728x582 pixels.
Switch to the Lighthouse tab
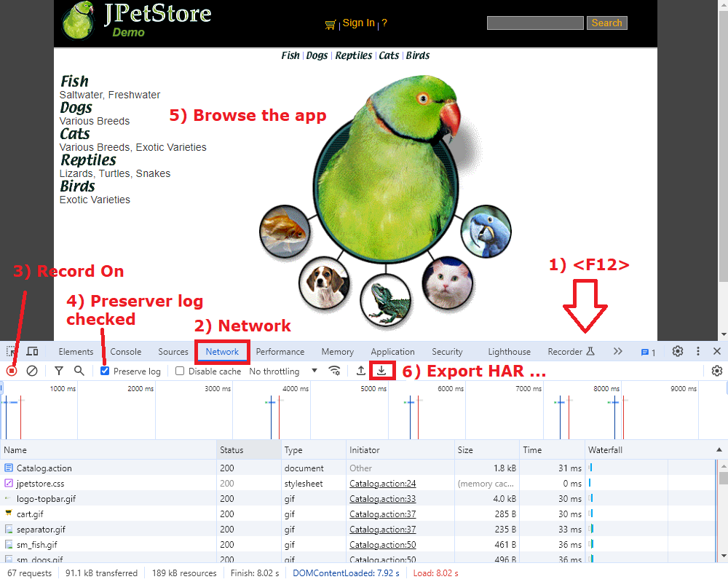click(509, 351)
